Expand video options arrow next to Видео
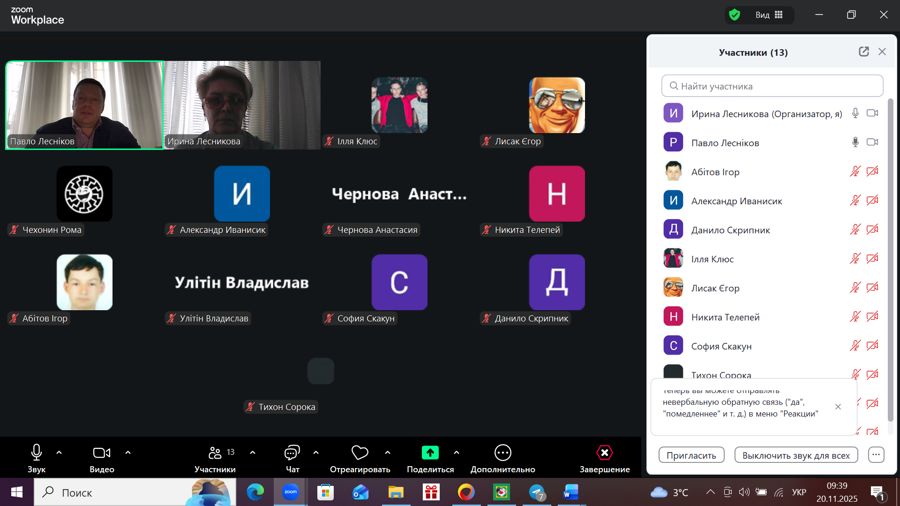 click(128, 452)
